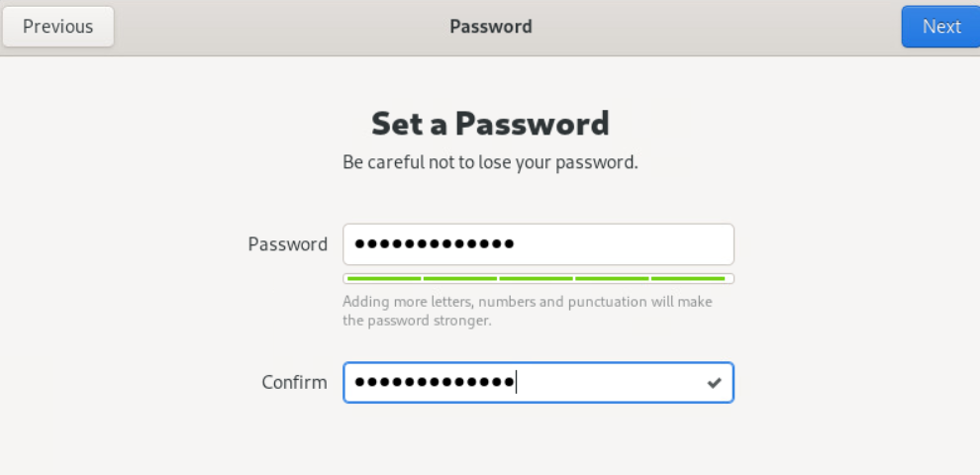Screen dimensions: 980x475
Task: Select the first password strength bar segment
Action: [383, 279]
